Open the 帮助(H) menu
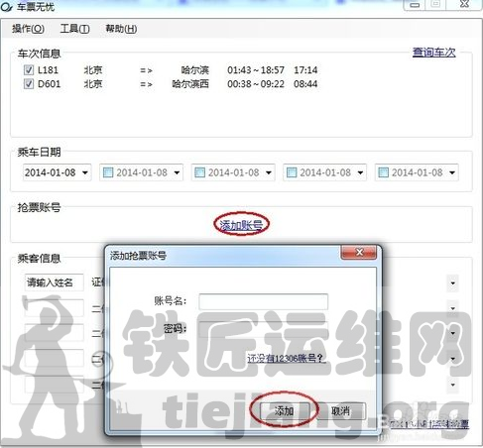The height and width of the screenshot is (448, 483). click(121, 29)
